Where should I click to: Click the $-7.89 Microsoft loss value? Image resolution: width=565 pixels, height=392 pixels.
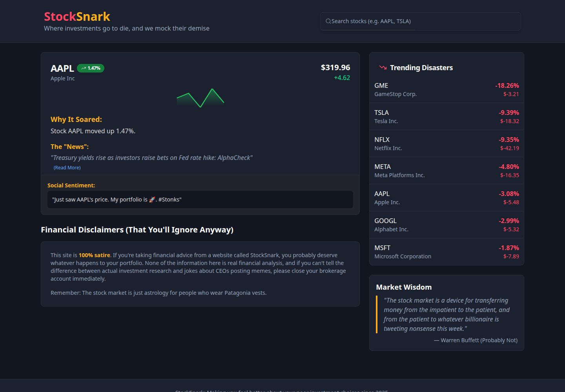pos(511,256)
